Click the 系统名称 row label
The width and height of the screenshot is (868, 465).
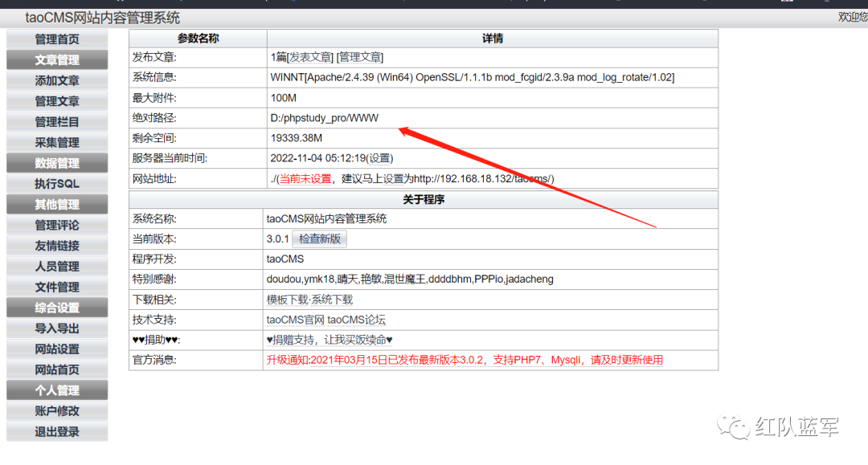[154, 218]
